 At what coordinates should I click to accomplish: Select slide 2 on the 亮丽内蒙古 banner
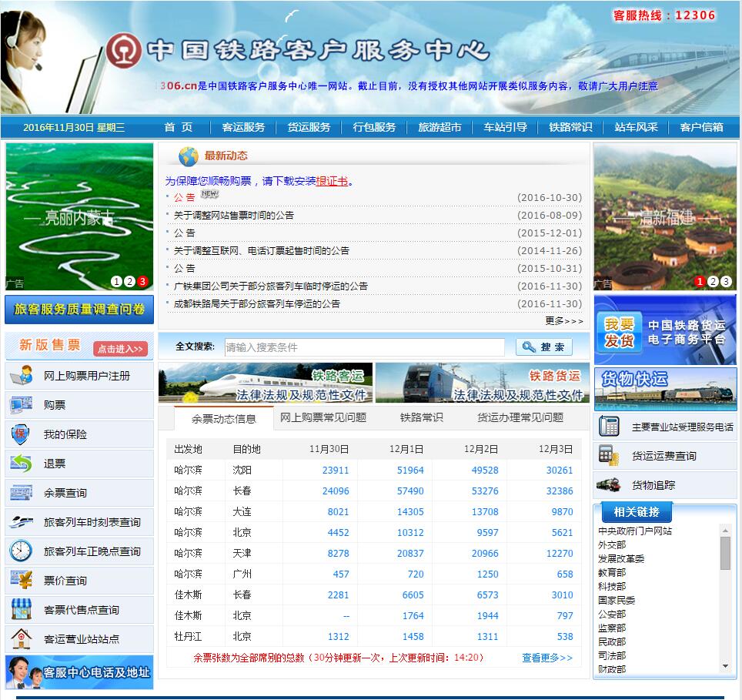coord(129,282)
